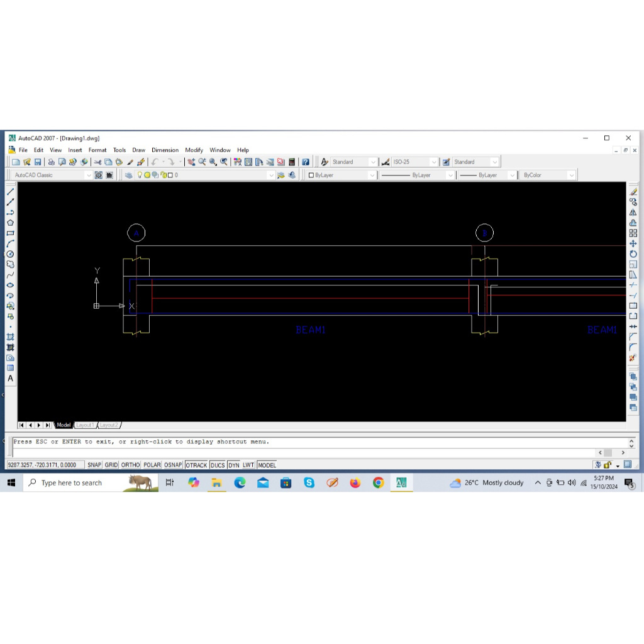The height and width of the screenshot is (644, 644).
Task: Open the Draw menu
Action: [138, 150]
